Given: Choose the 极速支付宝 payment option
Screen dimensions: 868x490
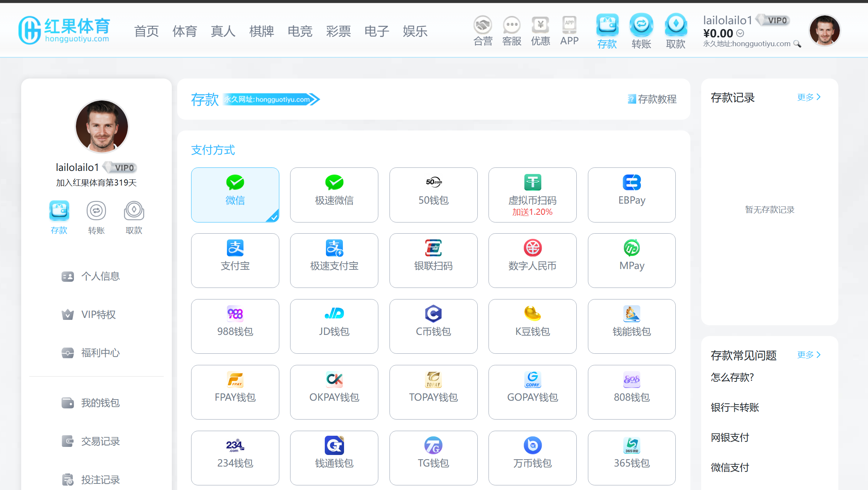Looking at the screenshot, I should tap(334, 261).
